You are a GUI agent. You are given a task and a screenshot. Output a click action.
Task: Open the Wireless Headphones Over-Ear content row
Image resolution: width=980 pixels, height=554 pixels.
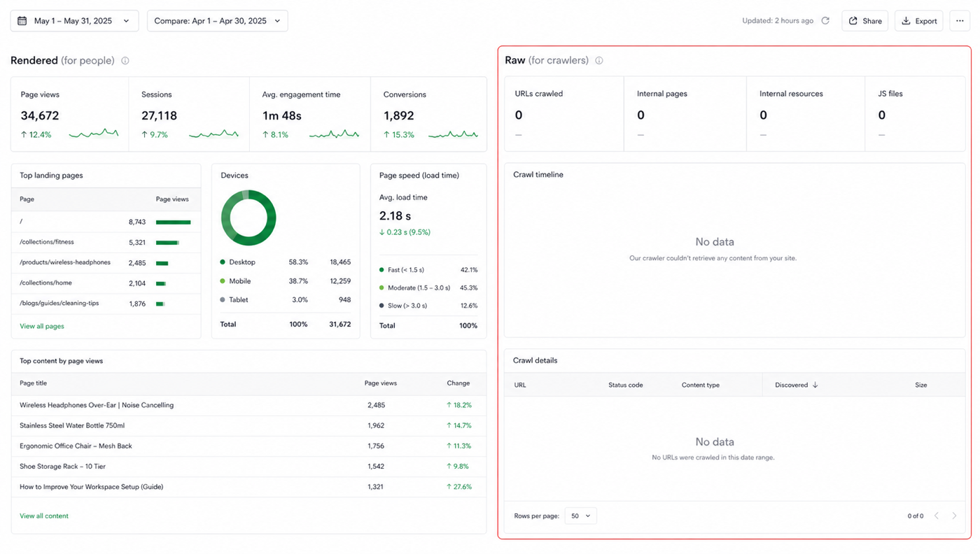[x=248, y=405]
